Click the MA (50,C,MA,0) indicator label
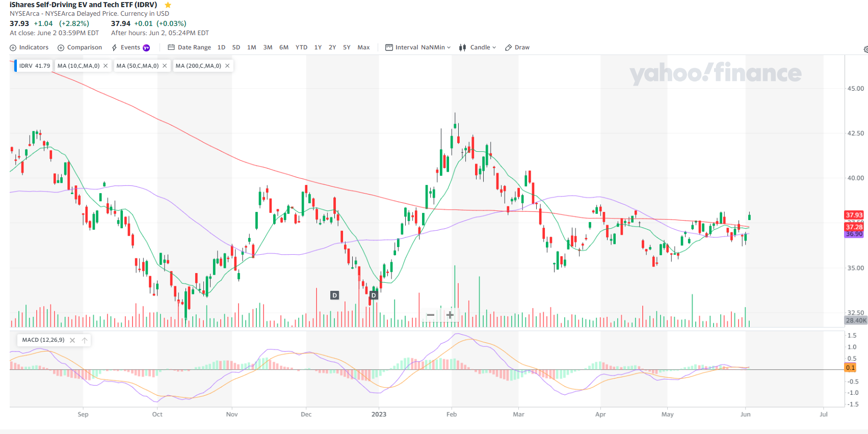Screen dimensions: 868x434 [138, 66]
